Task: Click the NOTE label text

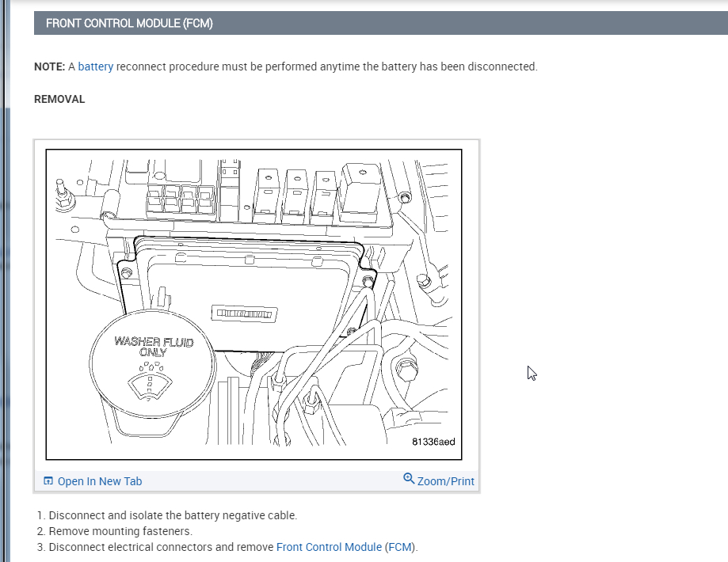Action: pos(50,66)
